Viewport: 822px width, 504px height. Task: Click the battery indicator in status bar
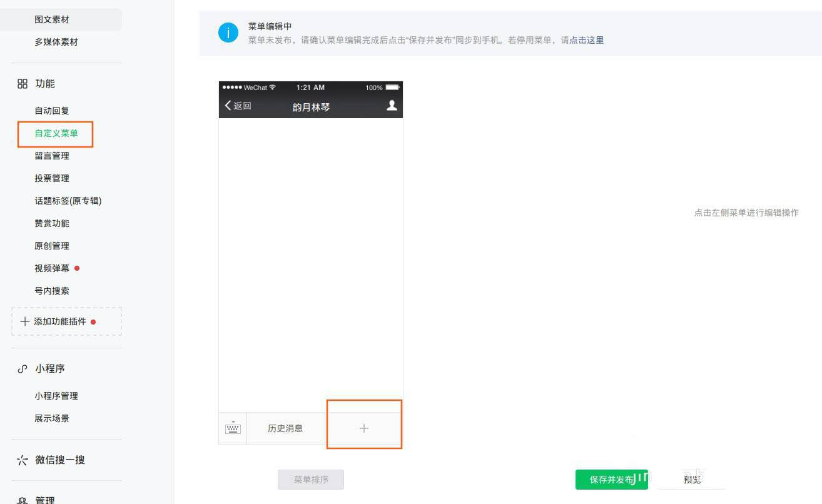[393, 88]
